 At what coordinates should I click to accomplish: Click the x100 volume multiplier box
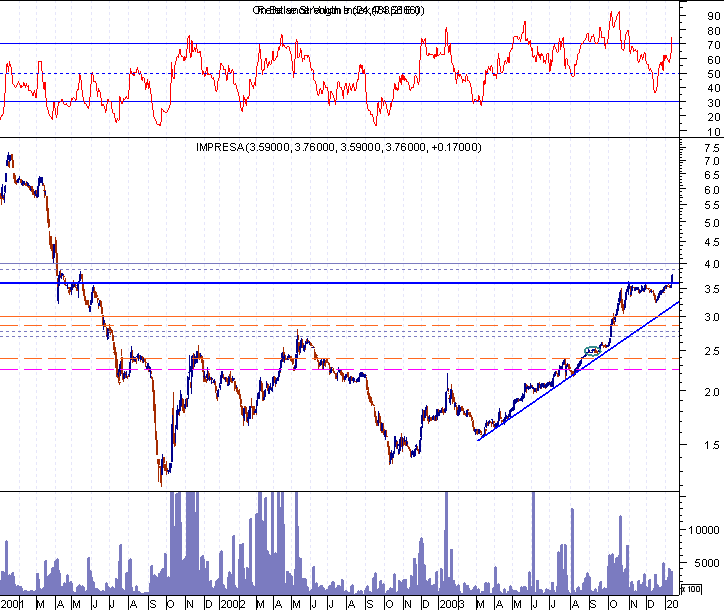[691, 589]
